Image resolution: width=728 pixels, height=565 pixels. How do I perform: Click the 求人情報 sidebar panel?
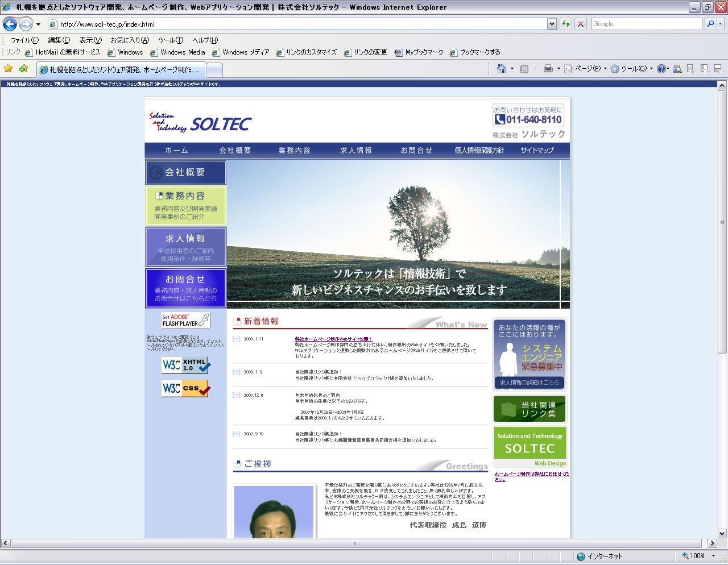pyautogui.click(x=186, y=247)
